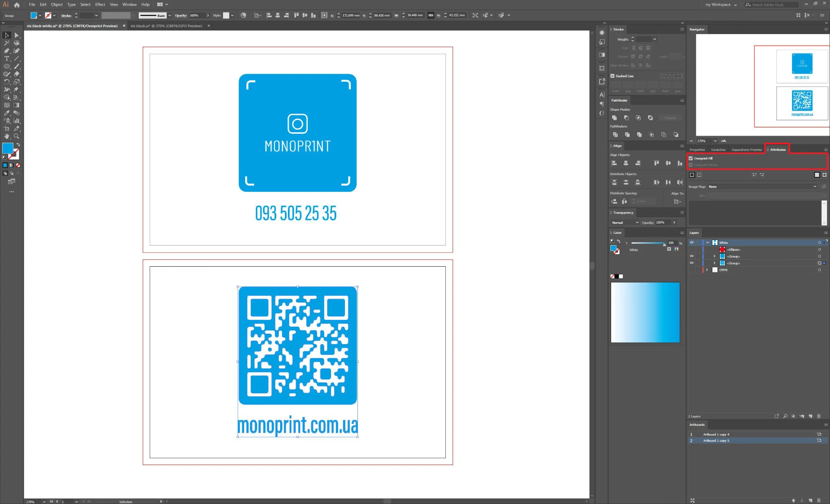830x504 pixels.
Task: Hide the second Group sublayer
Action: (x=692, y=263)
